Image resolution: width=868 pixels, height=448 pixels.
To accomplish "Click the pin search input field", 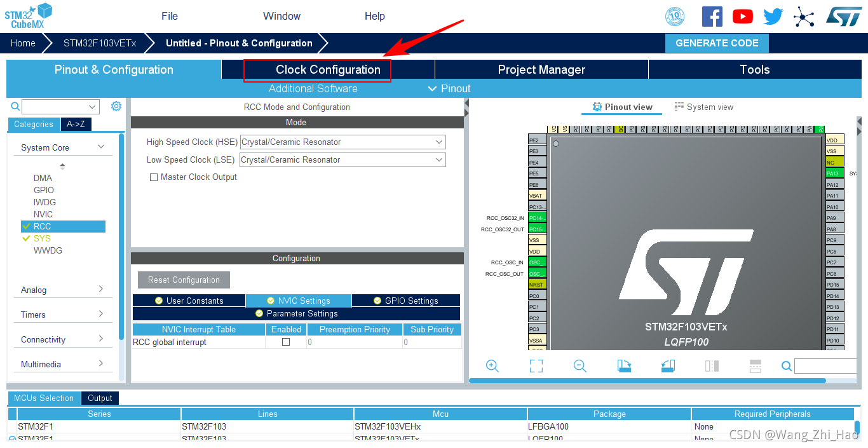I will tap(826, 366).
